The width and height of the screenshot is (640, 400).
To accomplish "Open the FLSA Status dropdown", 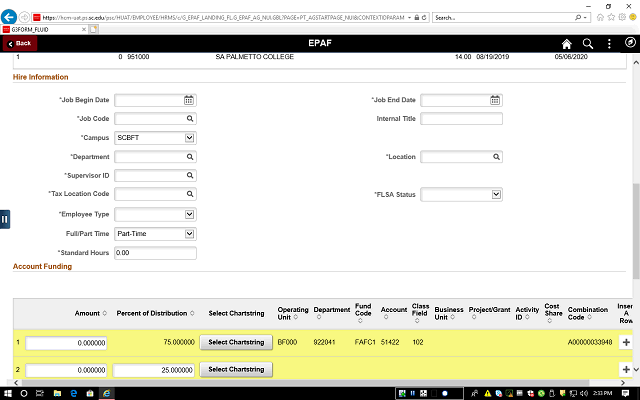I will point(461,194).
